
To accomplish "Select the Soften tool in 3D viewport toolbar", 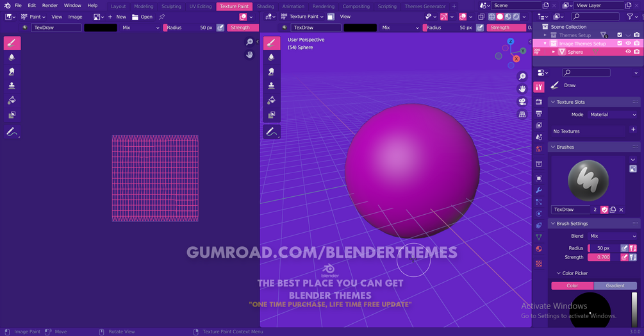I will pos(272,57).
